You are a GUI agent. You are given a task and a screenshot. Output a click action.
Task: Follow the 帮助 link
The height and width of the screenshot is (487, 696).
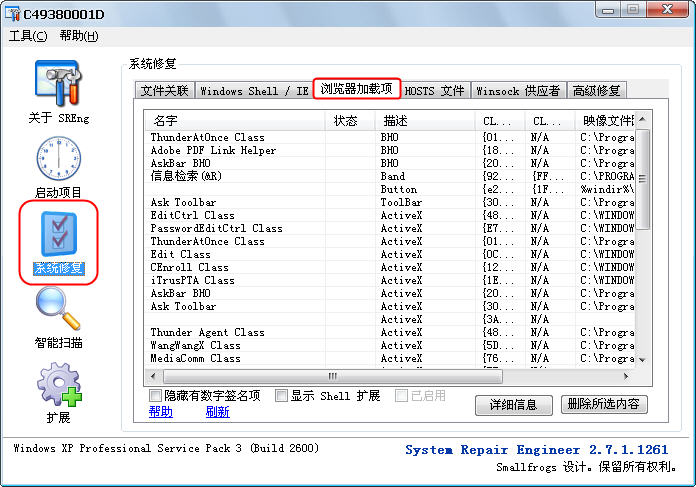point(161,412)
